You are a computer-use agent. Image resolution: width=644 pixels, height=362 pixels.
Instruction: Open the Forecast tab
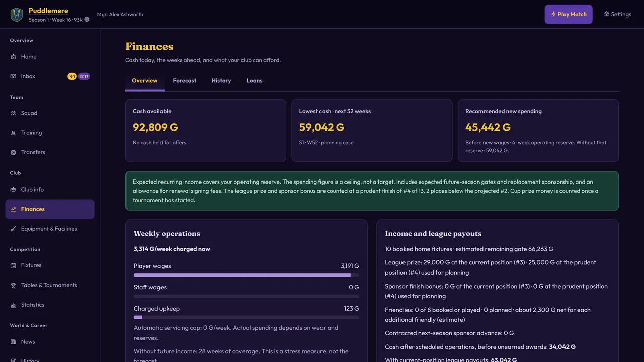coord(185,81)
